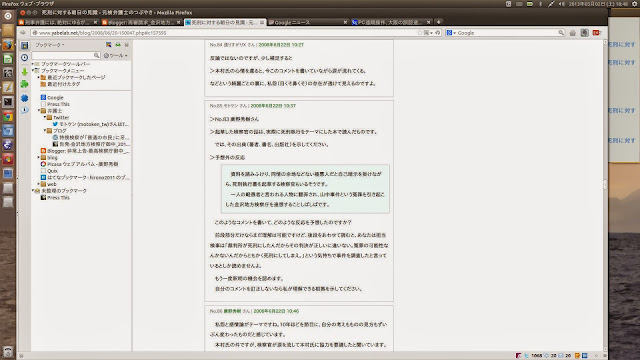Reload the page with the refresh icon
Viewport: 640px width, 360px height.
[437, 33]
